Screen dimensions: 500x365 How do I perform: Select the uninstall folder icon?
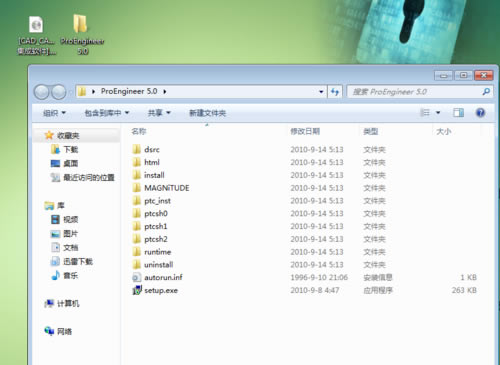[x=136, y=264]
